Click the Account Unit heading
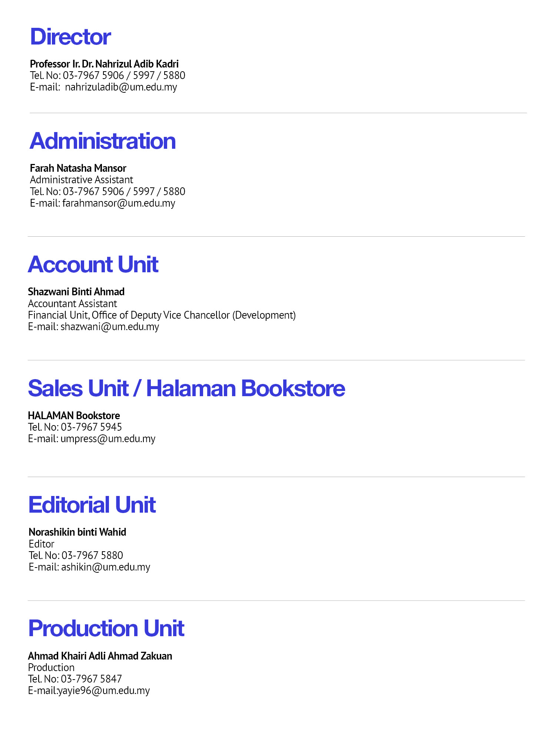This screenshot has height=756, width=553. (93, 264)
